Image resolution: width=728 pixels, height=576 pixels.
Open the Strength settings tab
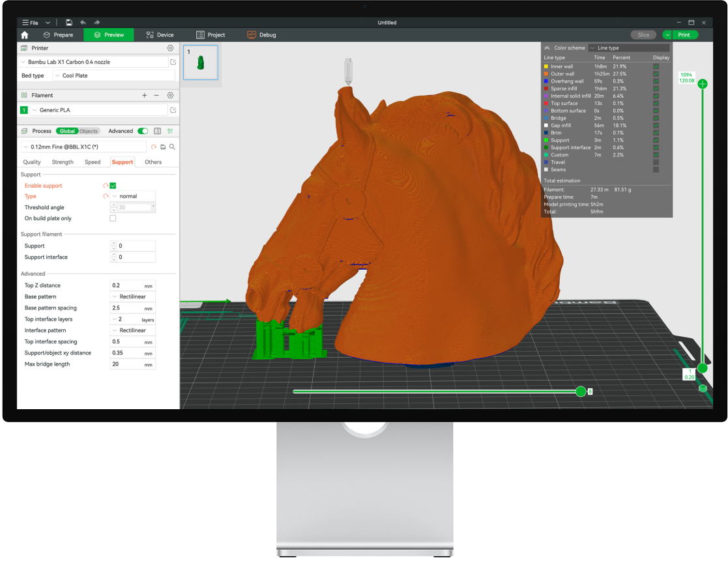[x=63, y=162]
